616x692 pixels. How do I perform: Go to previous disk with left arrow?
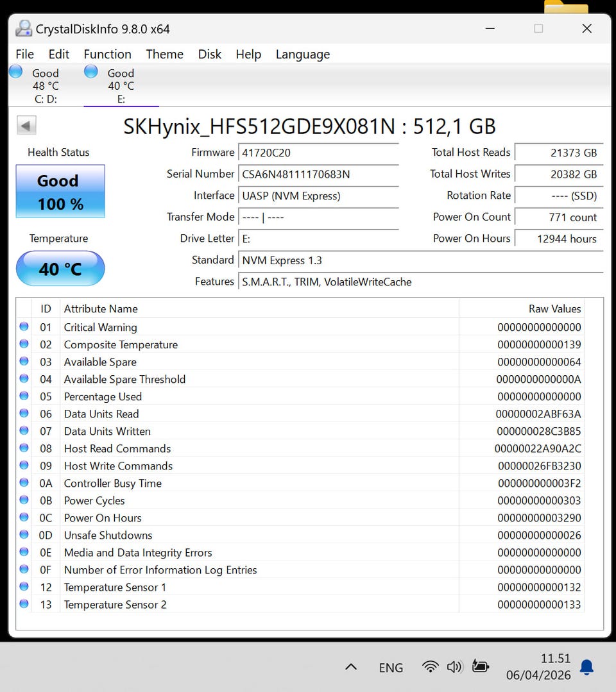pos(26,126)
